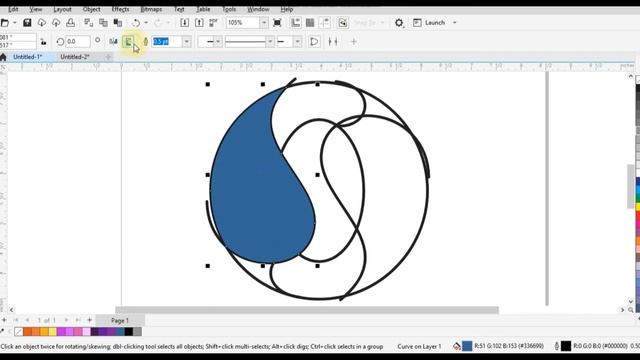Open the zoom level dropdown arrow
Screen dimensions: 640x360
[x=264, y=23]
